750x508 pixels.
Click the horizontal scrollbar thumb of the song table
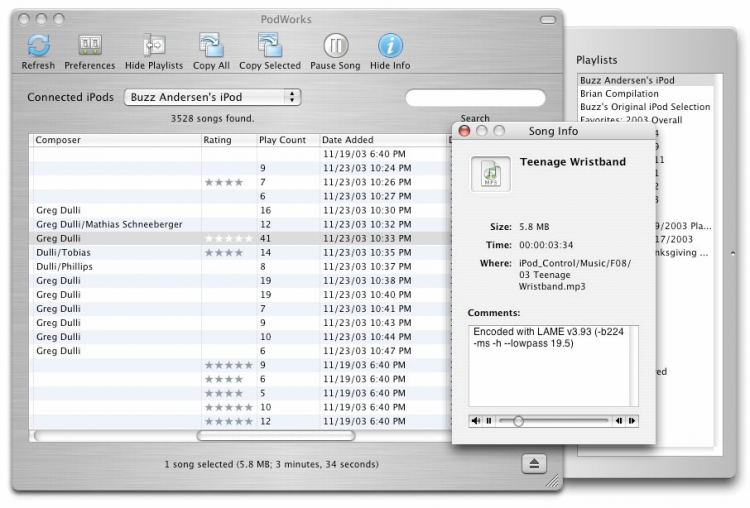click(x=276, y=435)
